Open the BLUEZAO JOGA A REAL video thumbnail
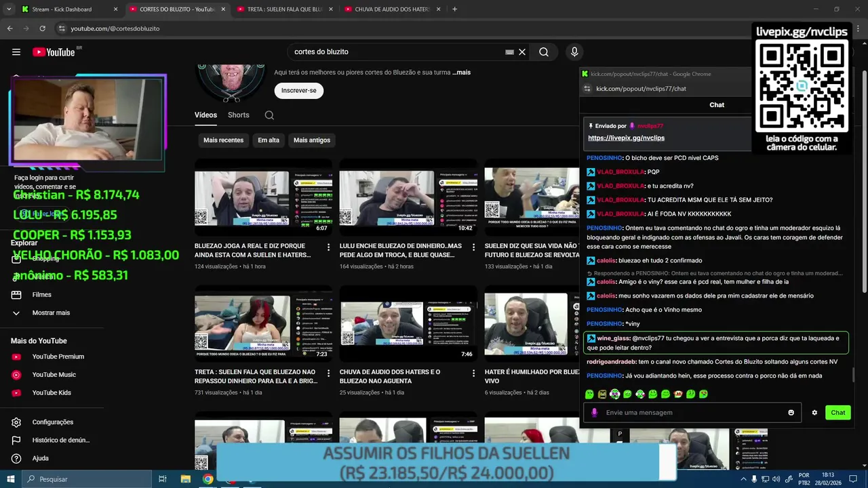868x488 pixels. 263,199
